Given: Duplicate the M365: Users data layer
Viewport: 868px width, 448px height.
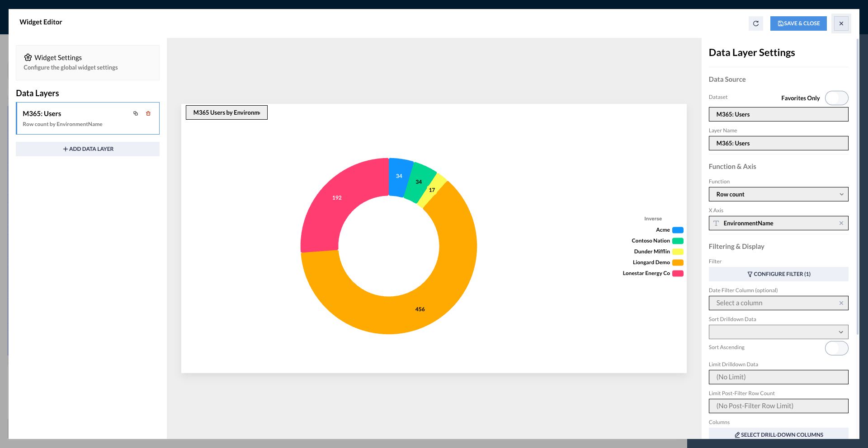Looking at the screenshot, I should pos(136,113).
